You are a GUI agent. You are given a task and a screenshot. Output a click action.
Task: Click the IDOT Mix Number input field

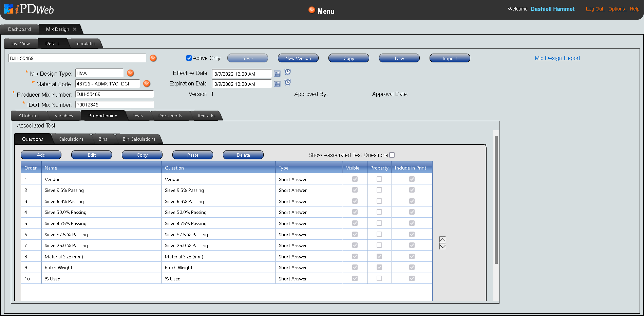pos(114,105)
